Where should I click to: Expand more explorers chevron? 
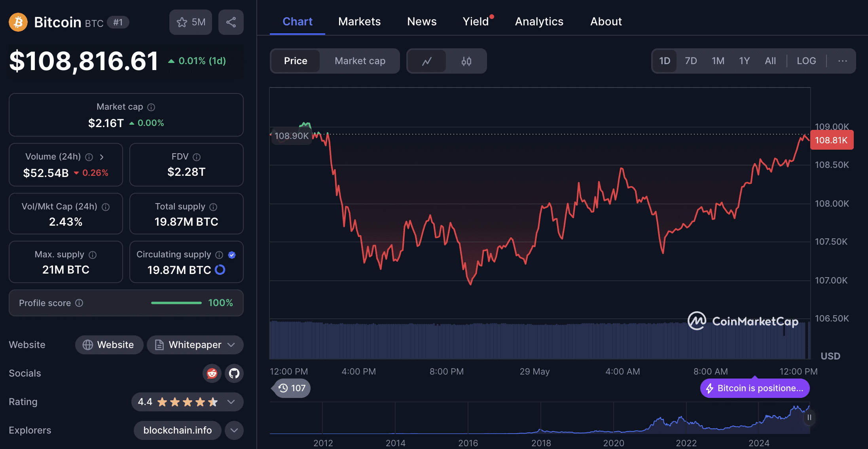click(234, 430)
